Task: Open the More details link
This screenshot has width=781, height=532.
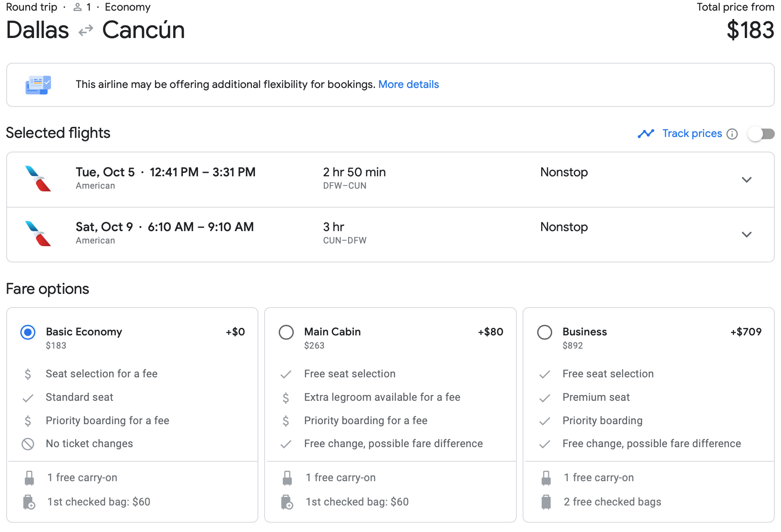Action: coord(409,84)
